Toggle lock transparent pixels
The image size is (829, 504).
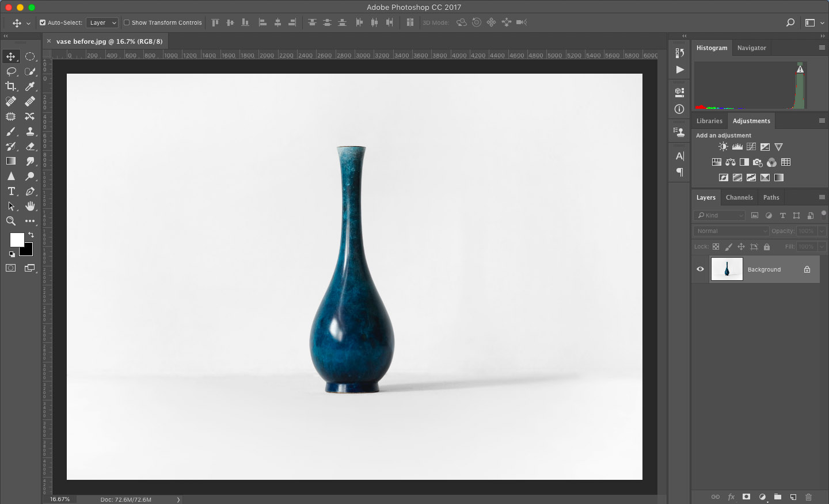tap(716, 247)
